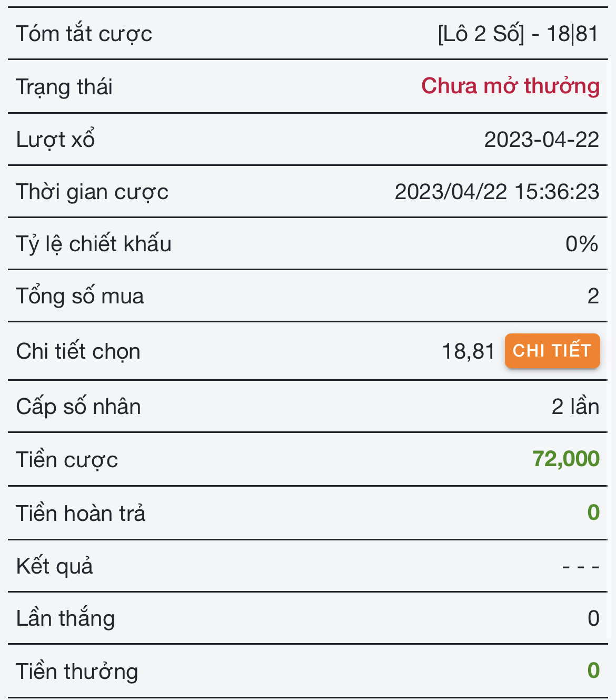Click the Trạng thái row label
The image size is (616, 700).
tap(64, 87)
